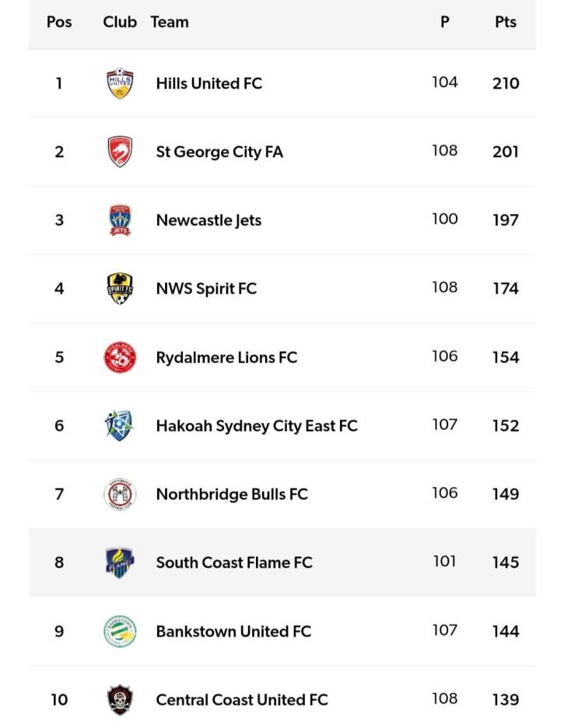Select the Rydalmere Lions FC team name
564x728 pixels.
tap(226, 357)
